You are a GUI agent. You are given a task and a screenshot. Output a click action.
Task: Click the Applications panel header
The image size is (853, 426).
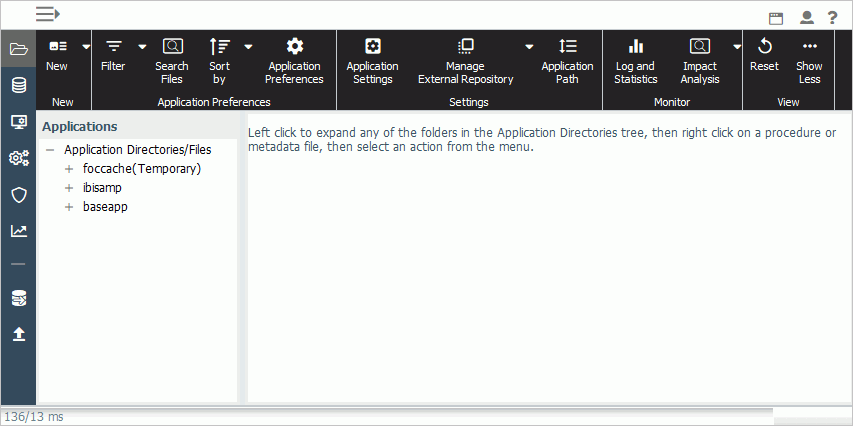[80, 127]
